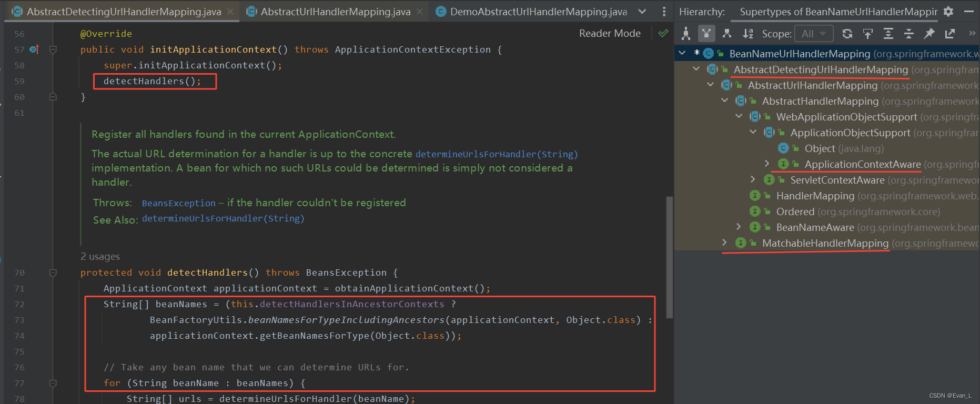Open the determineUrlsForHandler(String) link in the doc text
This screenshot has width=980, height=404.
pyautogui.click(x=497, y=154)
